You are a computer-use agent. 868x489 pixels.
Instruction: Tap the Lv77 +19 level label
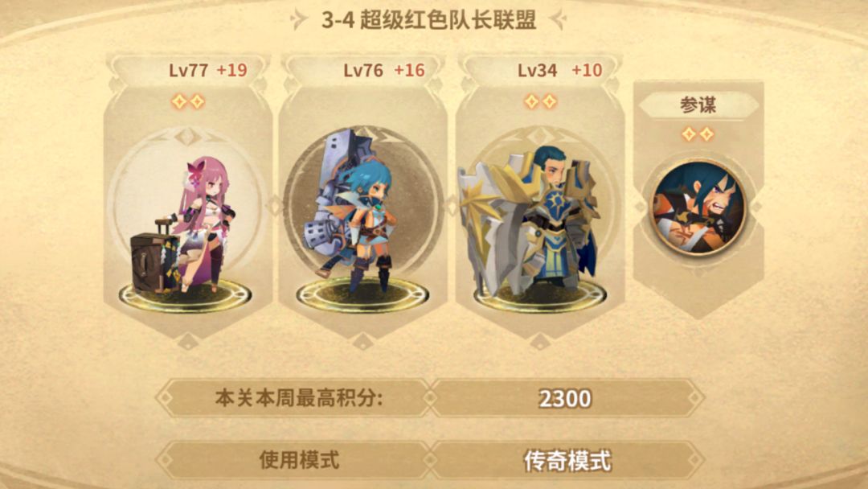click(208, 70)
